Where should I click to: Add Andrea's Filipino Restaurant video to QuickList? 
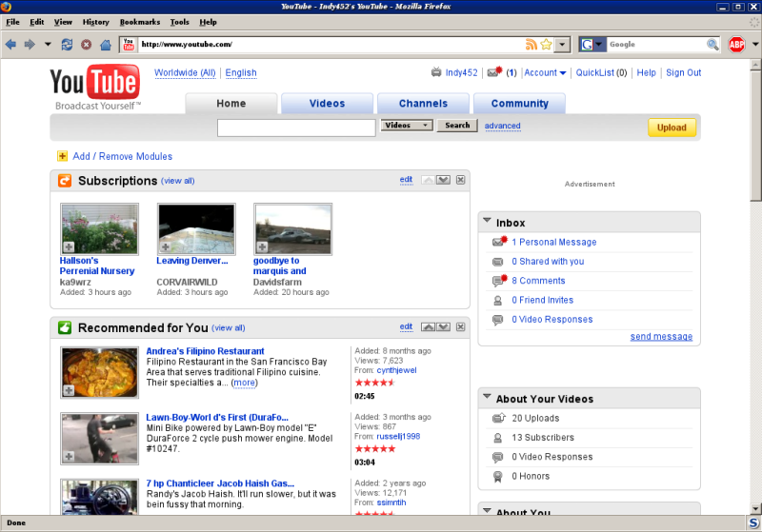coord(69,390)
